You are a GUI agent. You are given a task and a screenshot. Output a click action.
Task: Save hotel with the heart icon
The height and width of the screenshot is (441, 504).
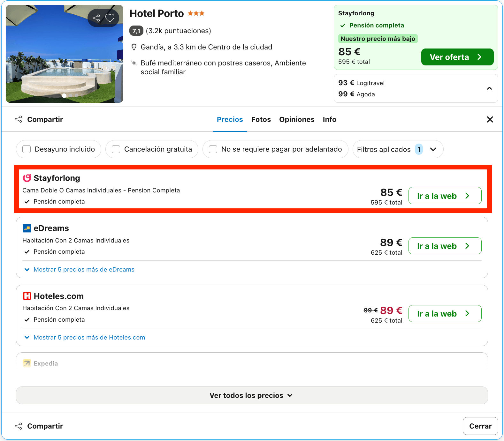pyautogui.click(x=110, y=18)
